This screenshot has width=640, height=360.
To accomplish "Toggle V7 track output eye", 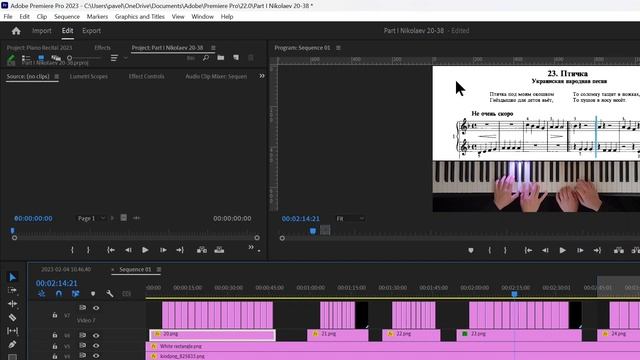I will coord(96,308).
